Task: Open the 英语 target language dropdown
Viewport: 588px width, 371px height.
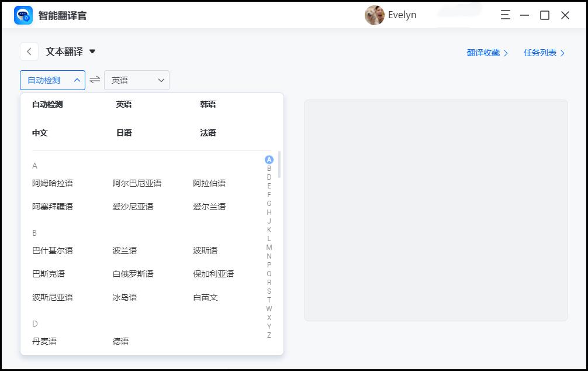Action: pos(136,80)
